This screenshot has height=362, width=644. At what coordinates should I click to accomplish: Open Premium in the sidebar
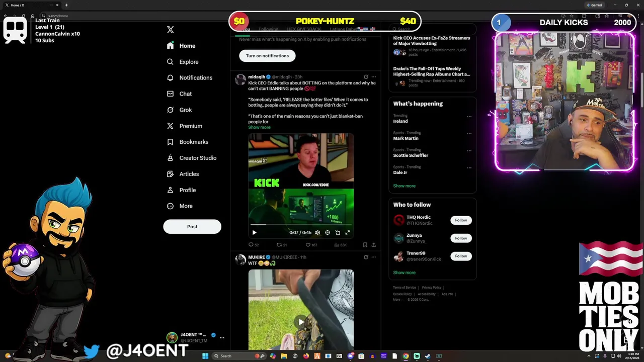(x=185, y=126)
